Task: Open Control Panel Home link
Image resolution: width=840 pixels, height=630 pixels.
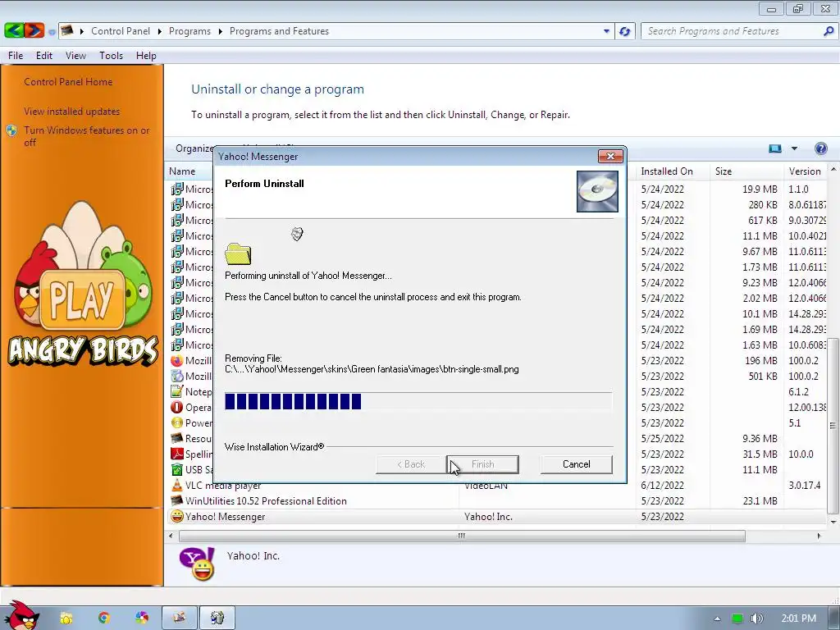Action: pyautogui.click(x=68, y=82)
